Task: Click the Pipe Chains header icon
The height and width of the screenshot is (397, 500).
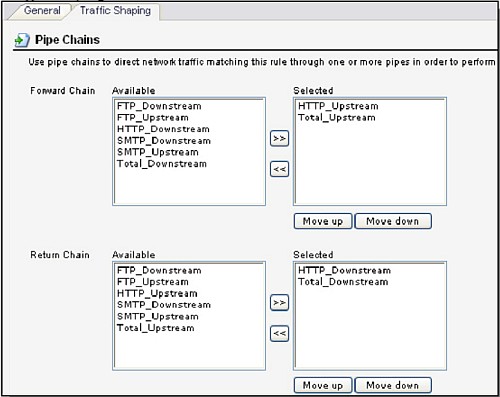Action: (22, 40)
